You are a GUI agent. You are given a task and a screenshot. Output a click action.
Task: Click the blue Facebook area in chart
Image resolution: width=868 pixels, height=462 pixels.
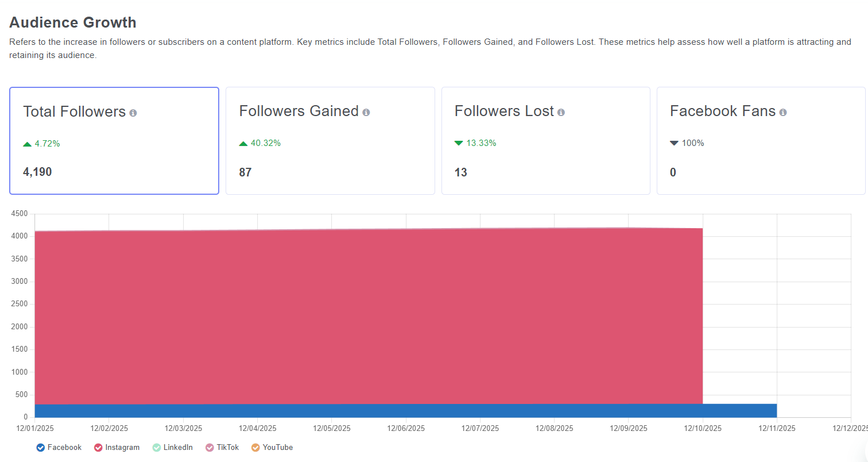tap(367, 411)
